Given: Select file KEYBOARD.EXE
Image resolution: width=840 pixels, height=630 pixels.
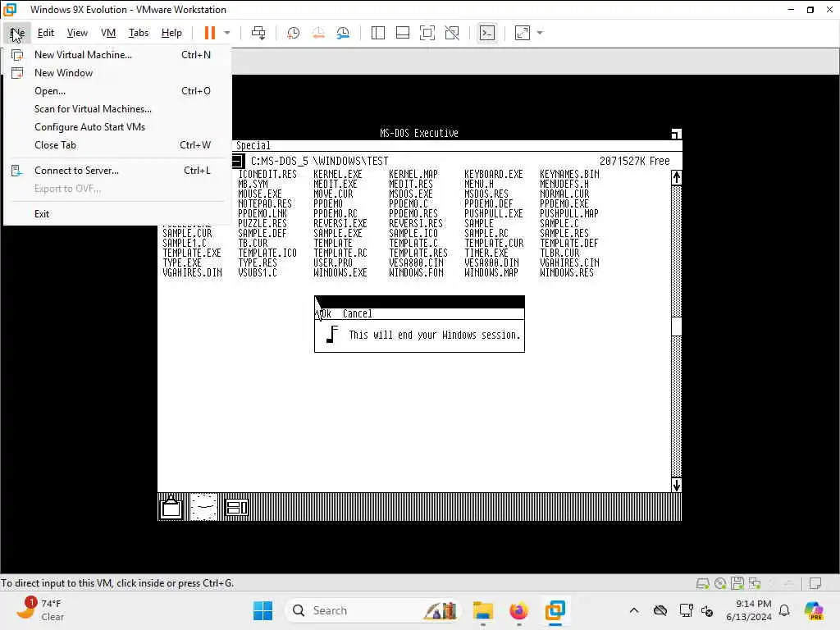Looking at the screenshot, I should point(493,174).
